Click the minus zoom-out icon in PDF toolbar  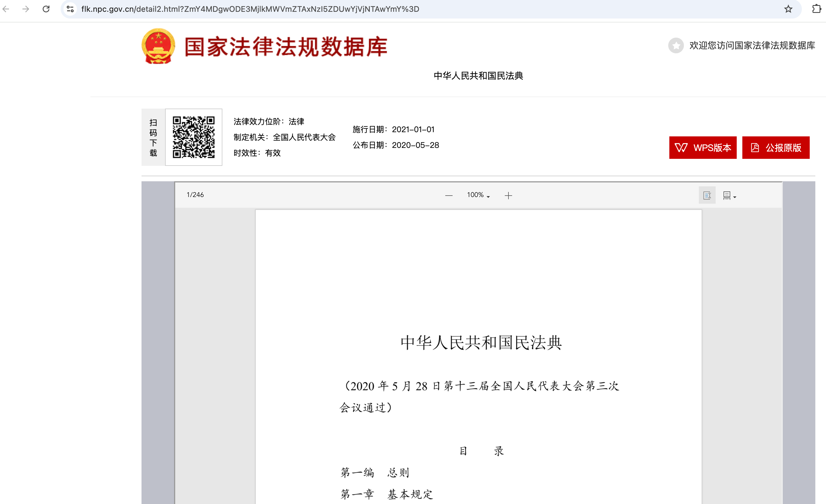pos(449,195)
